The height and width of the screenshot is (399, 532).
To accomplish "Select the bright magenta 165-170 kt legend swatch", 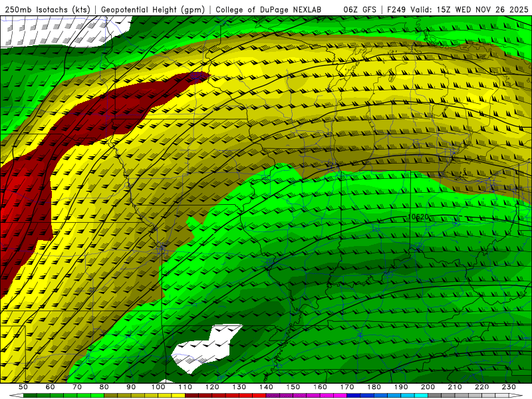I will click(x=340, y=395).
